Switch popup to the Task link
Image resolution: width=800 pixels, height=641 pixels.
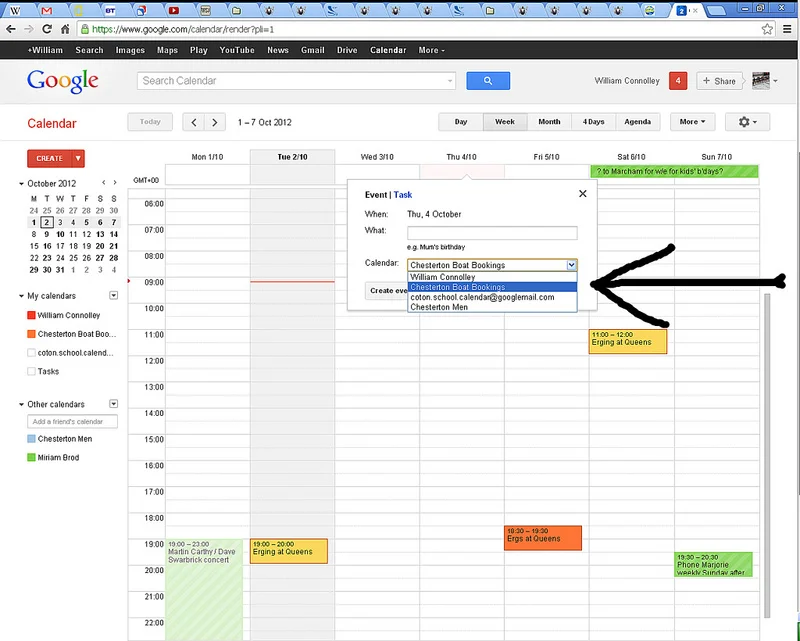pyautogui.click(x=403, y=194)
